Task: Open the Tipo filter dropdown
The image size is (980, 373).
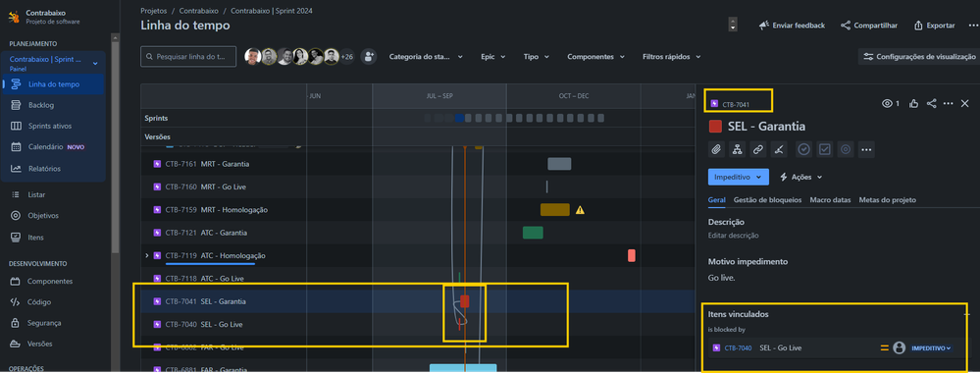Action: [x=537, y=56]
